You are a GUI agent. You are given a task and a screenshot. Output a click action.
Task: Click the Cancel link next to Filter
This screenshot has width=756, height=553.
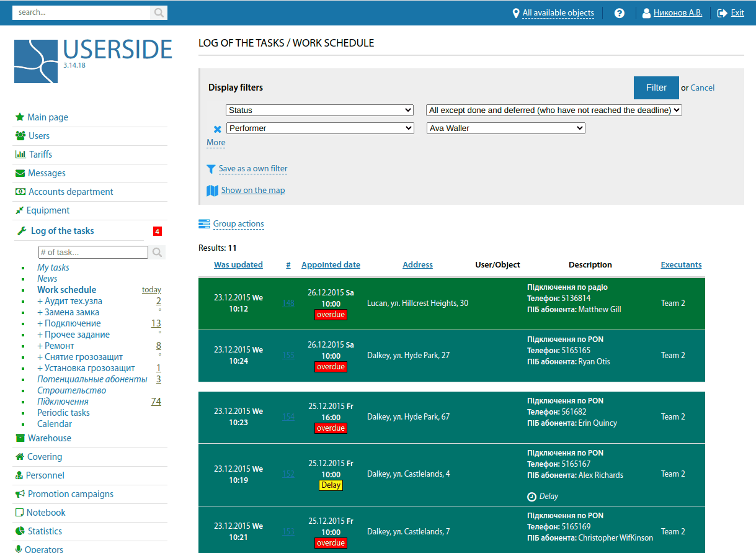702,88
